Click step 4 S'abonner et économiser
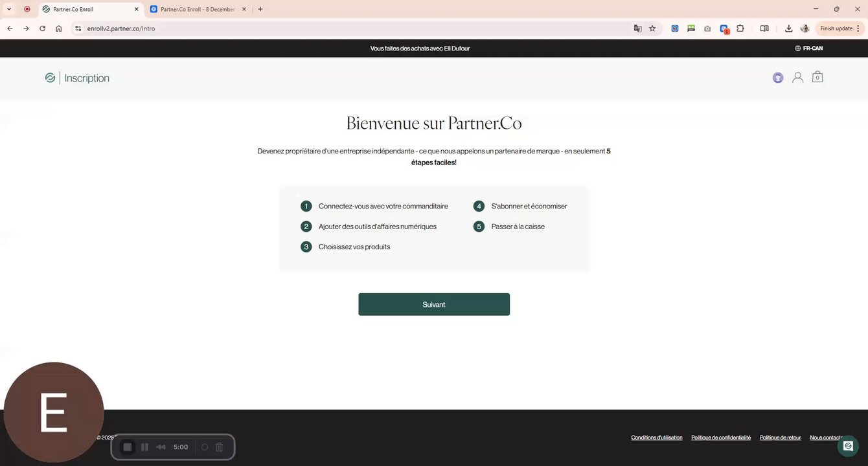 click(x=520, y=206)
